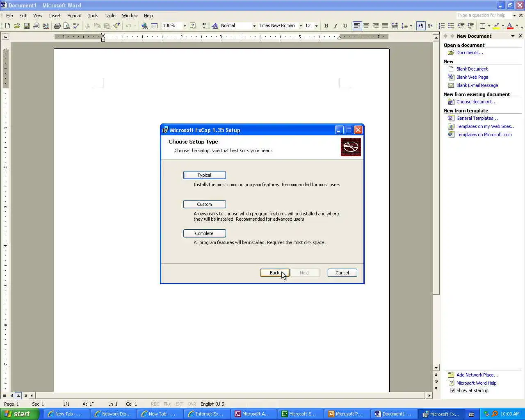
Task: Open the Font Size dropdown
Action: click(x=316, y=26)
